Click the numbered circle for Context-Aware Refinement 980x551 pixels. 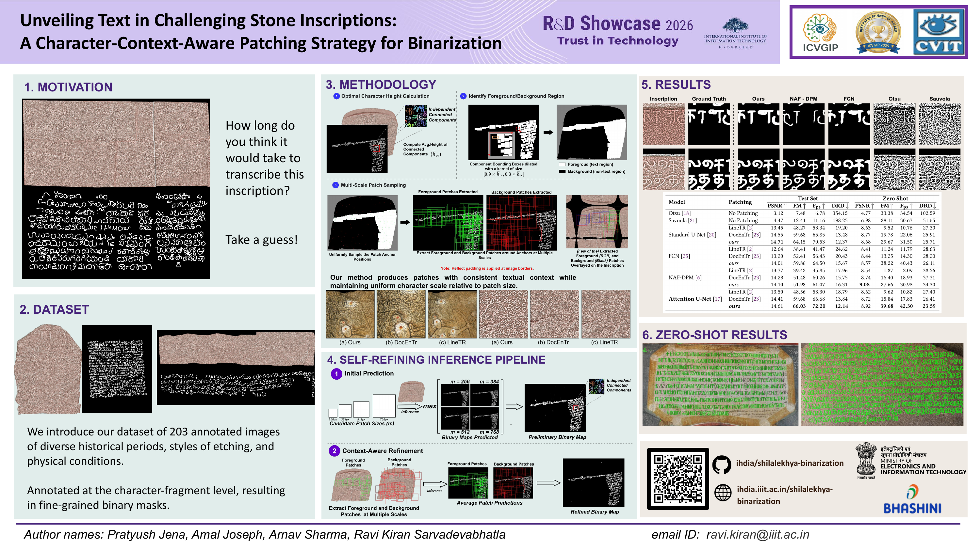(x=334, y=451)
